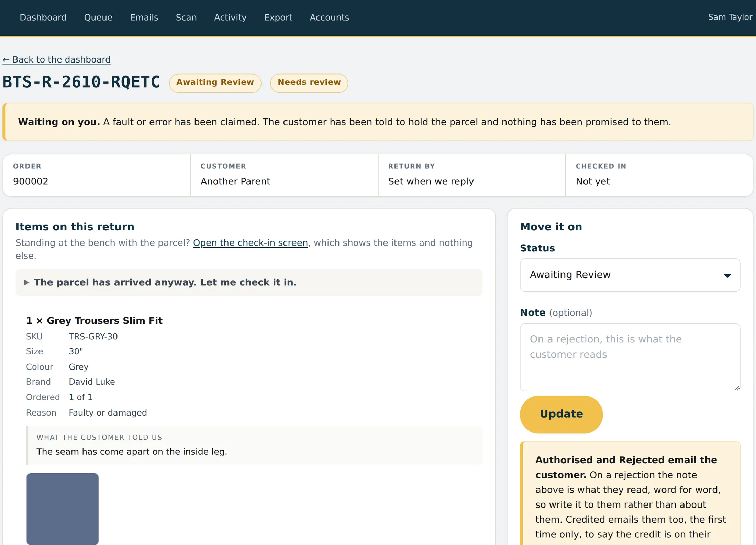Click the 'Waiting on you.' banner text

[59, 122]
